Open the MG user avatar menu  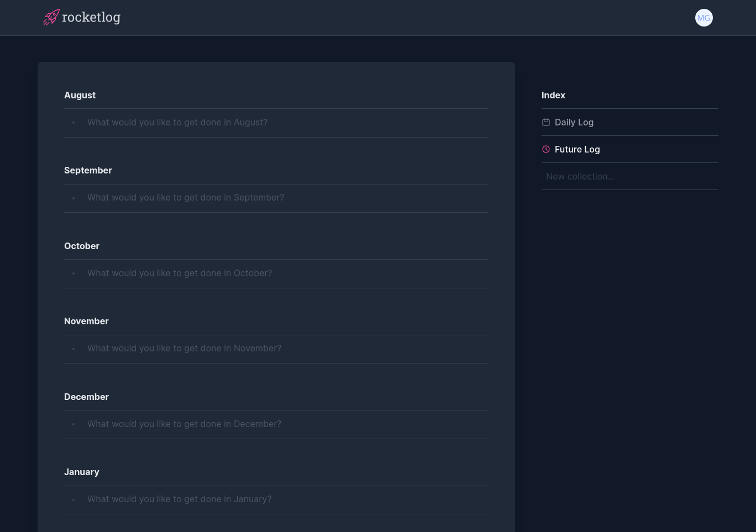pyautogui.click(x=704, y=18)
